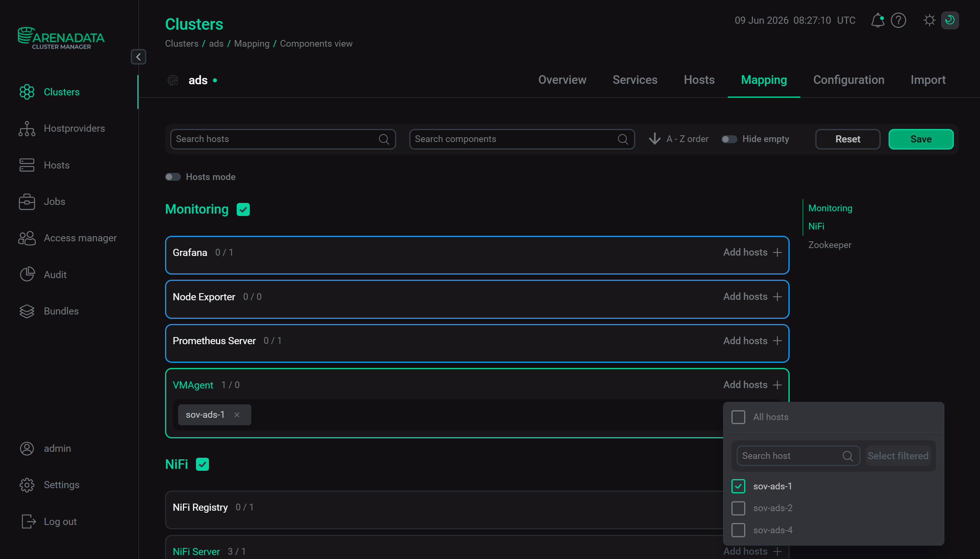Check the sov-ads-4 host checkbox
The width and height of the screenshot is (980, 559).
738,530
